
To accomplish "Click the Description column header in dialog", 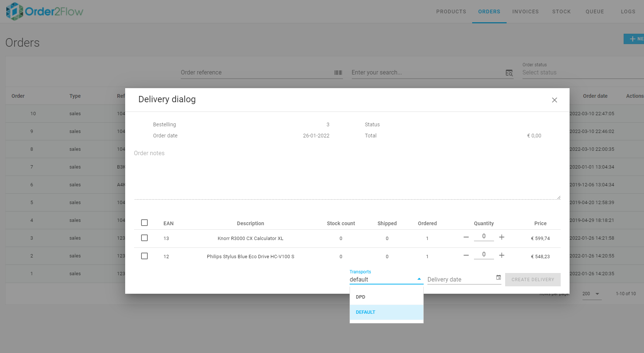I will tap(250, 223).
